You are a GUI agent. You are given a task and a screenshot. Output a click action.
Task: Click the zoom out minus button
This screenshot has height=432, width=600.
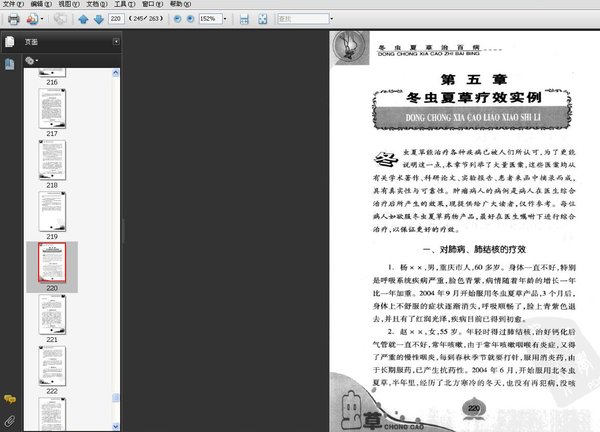177,18
